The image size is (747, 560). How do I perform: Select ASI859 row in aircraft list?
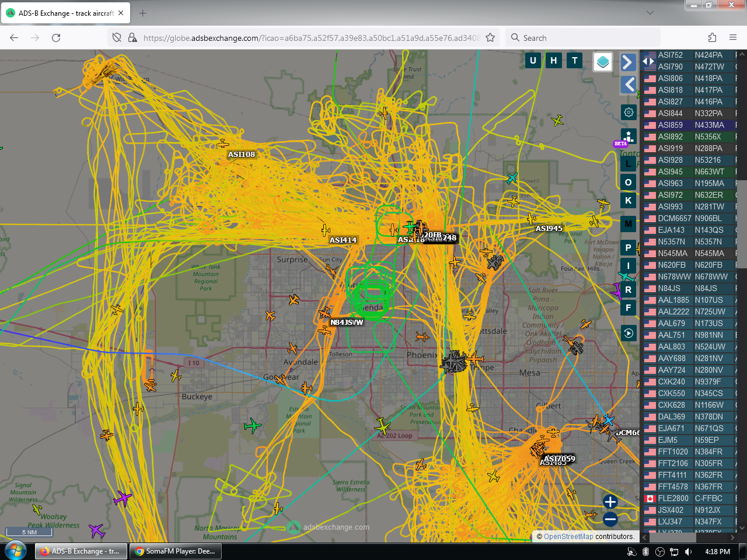[x=690, y=125]
